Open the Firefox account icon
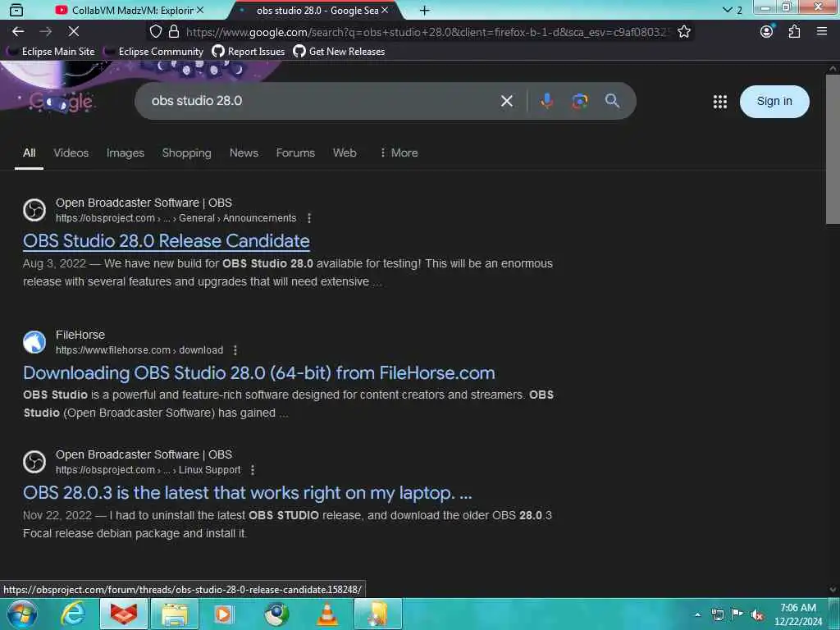The image size is (840, 630). pyautogui.click(x=767, y=32)
